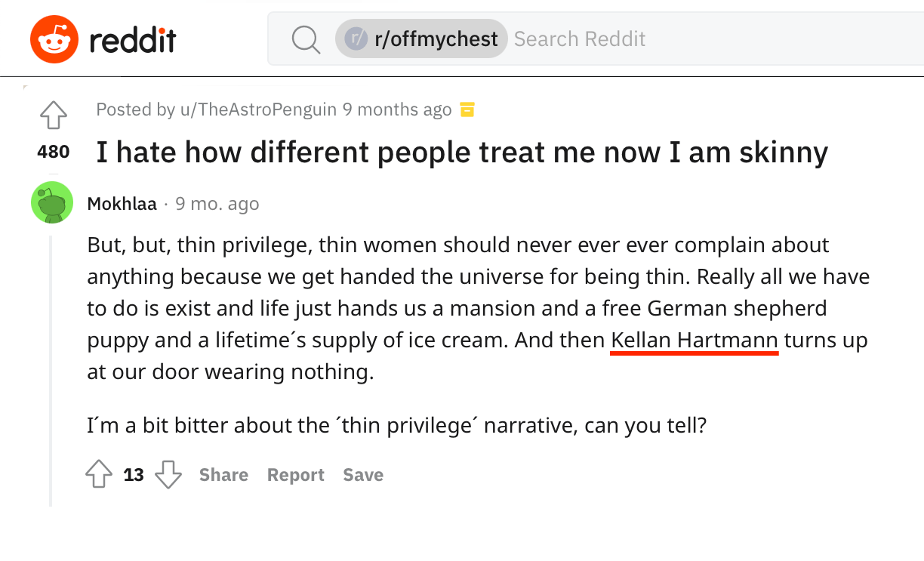Report Mokhlaa's comment
Image resolution: width=924 pixels, height=561 pixels.
point(296,475)
